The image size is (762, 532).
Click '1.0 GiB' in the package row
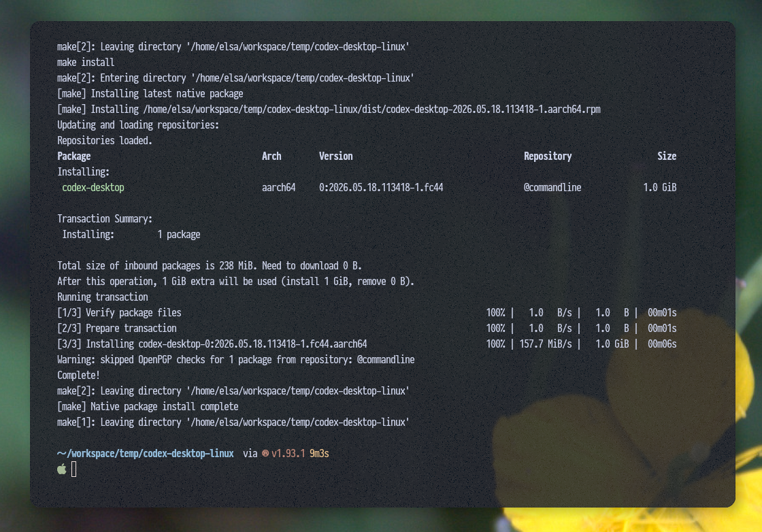pos(659,188)
